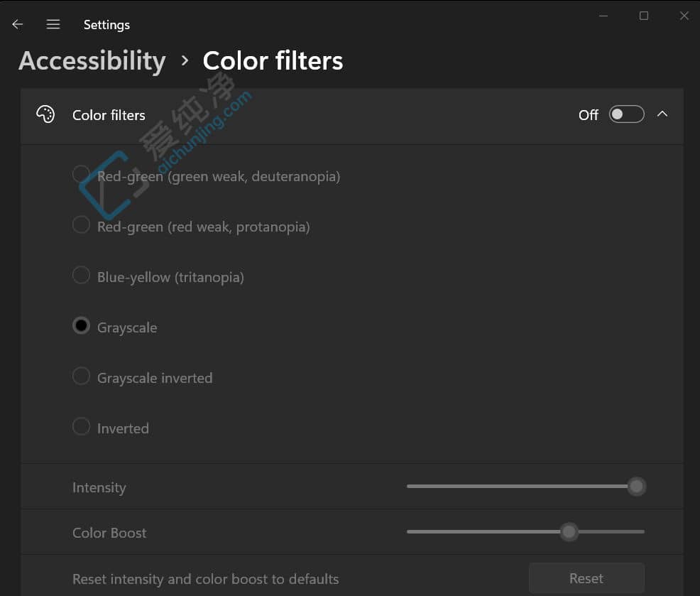This screenshot has width=700, height=596.
Task: Click the color palette icon
Action: pos(45,114)
